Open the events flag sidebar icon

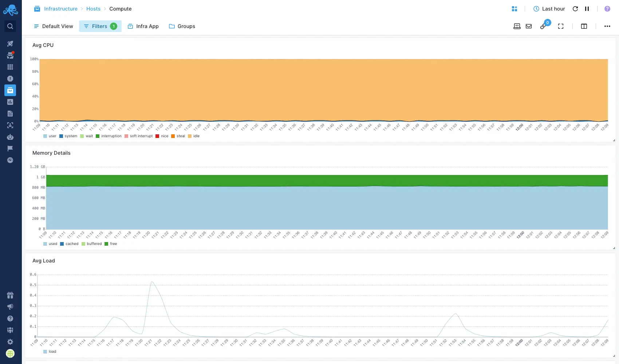(10, 149)
